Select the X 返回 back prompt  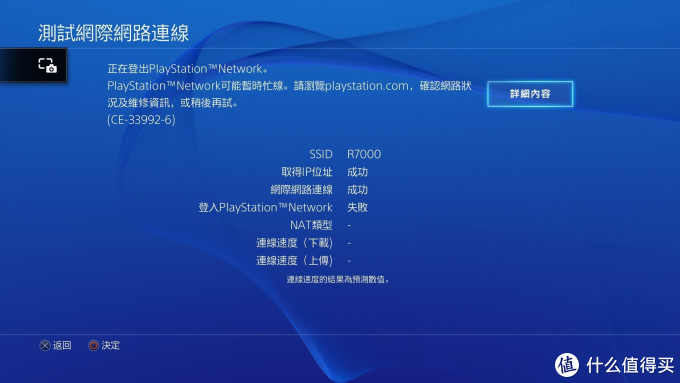56,345
